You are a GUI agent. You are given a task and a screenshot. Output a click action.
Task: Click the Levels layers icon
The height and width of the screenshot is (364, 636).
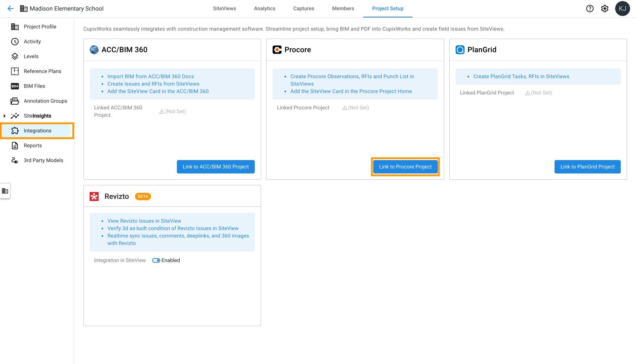tap(15, 56)
